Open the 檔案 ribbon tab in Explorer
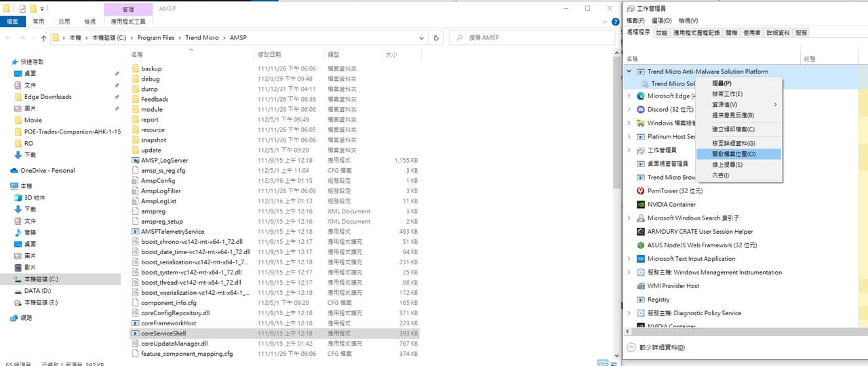This screenshot has height=366, width=868. tap(12, 22)
